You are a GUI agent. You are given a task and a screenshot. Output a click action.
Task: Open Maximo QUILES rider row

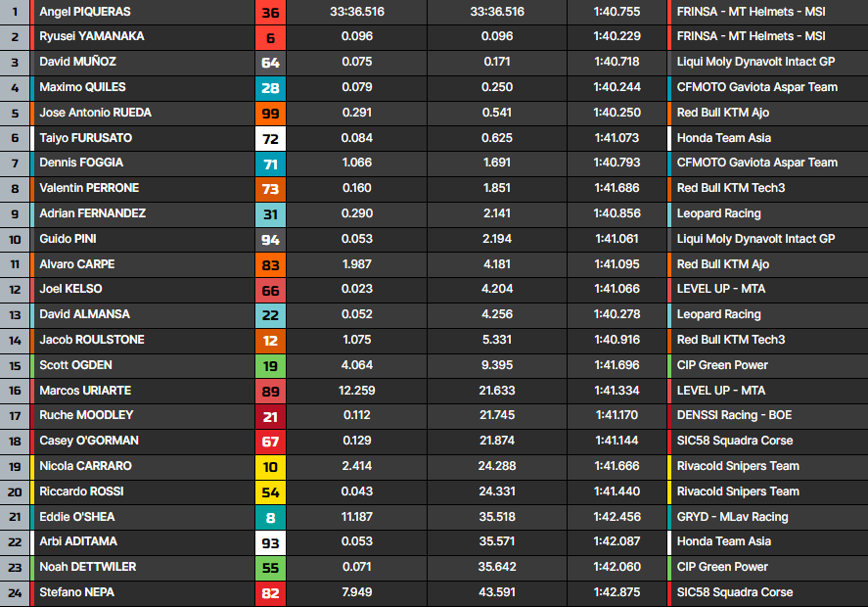[82, 87]
